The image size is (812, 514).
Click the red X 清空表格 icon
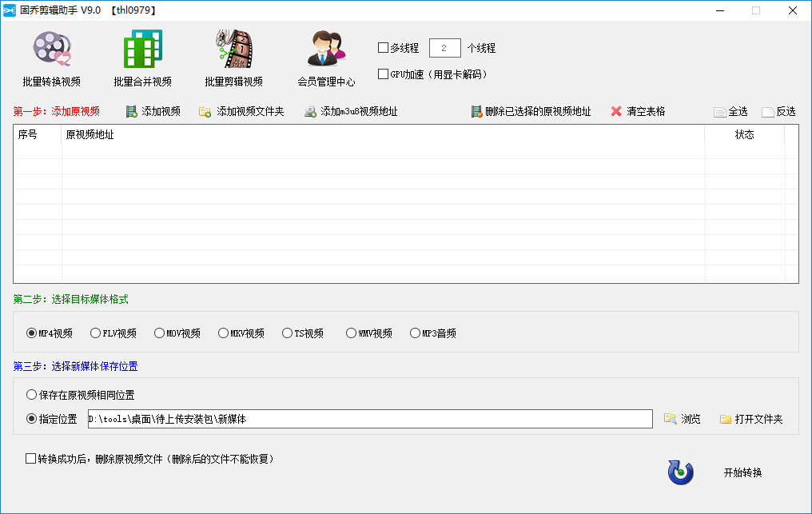click(x=615, y=111)
